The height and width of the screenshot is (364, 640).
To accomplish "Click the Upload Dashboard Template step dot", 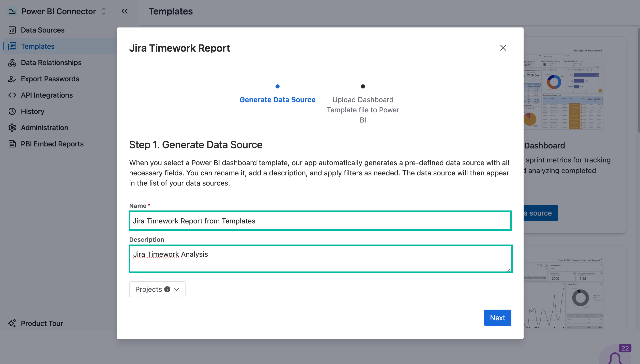I will pos(363,86).
